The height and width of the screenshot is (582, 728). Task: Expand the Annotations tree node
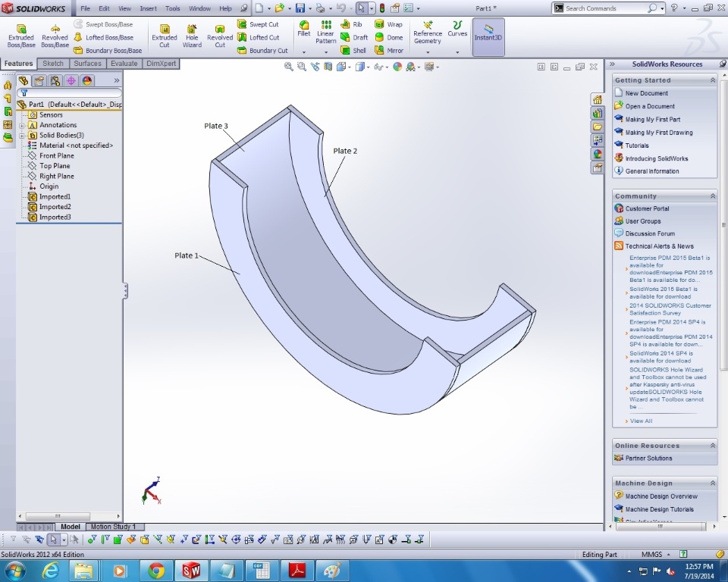pyautogui.click(x=22, y=125)
